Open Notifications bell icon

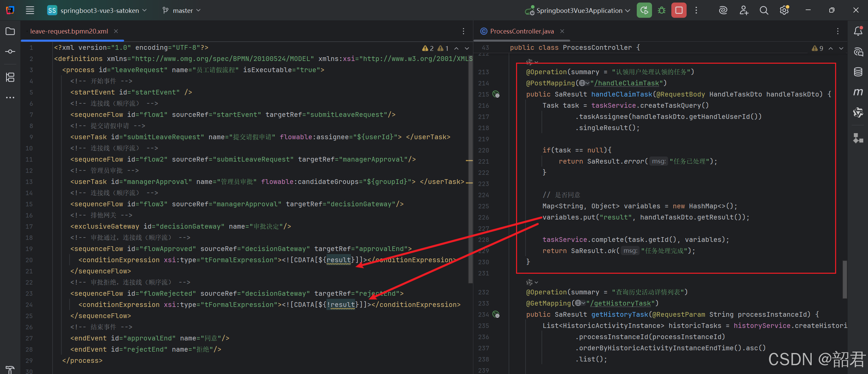click(858, 31)
